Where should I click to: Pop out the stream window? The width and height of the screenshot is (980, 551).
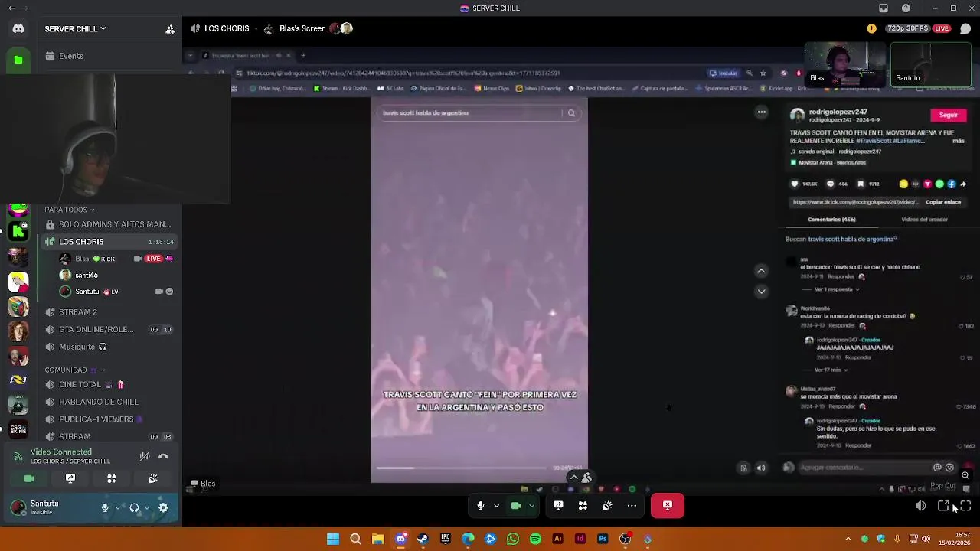tap(943, 506)
